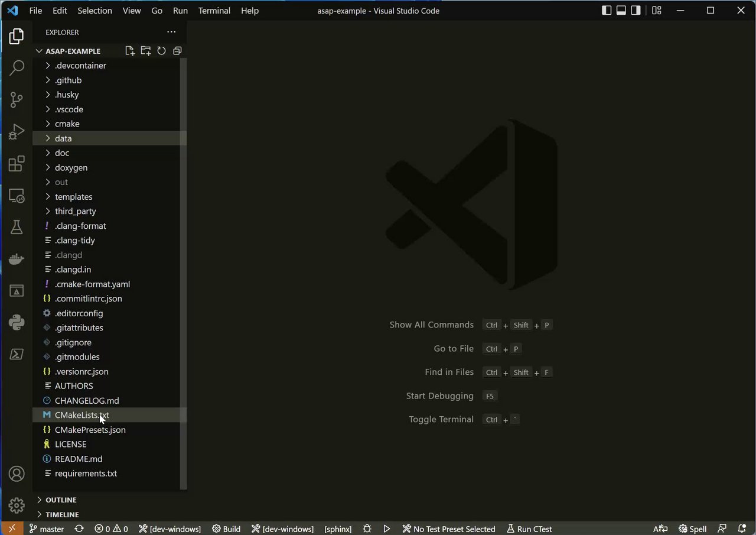Viewport: 756px width, 535px height.
Task: Click the language translate status bar icon
Action: pos(660,528)
